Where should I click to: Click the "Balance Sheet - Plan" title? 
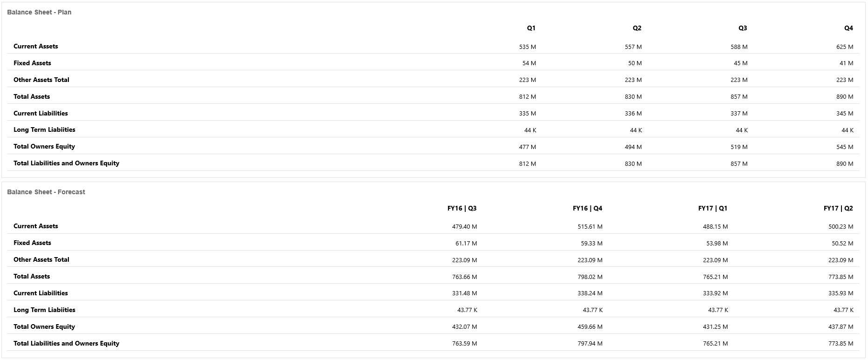(x=39, y=12)
